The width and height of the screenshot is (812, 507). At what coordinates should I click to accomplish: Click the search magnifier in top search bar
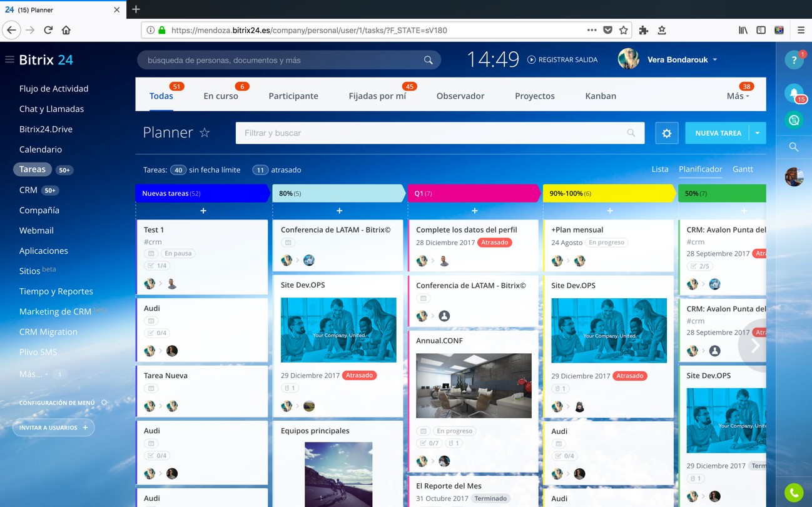coord(428,60)
